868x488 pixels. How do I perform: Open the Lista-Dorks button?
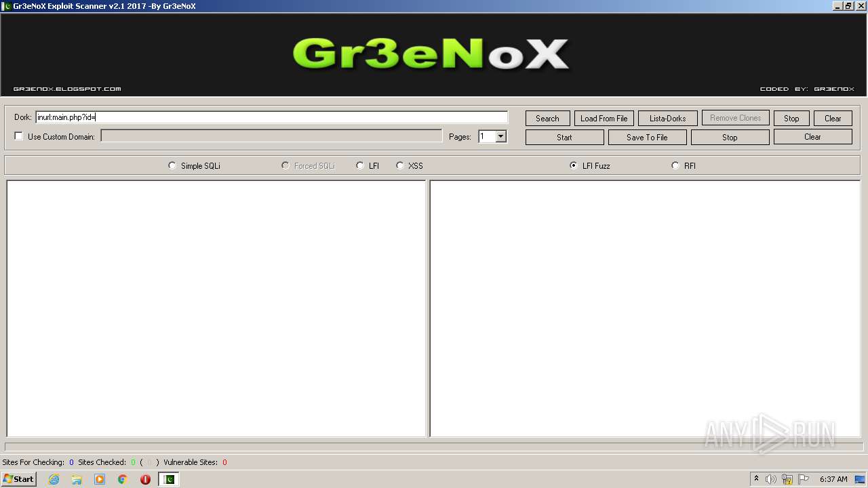coord(667,118)
